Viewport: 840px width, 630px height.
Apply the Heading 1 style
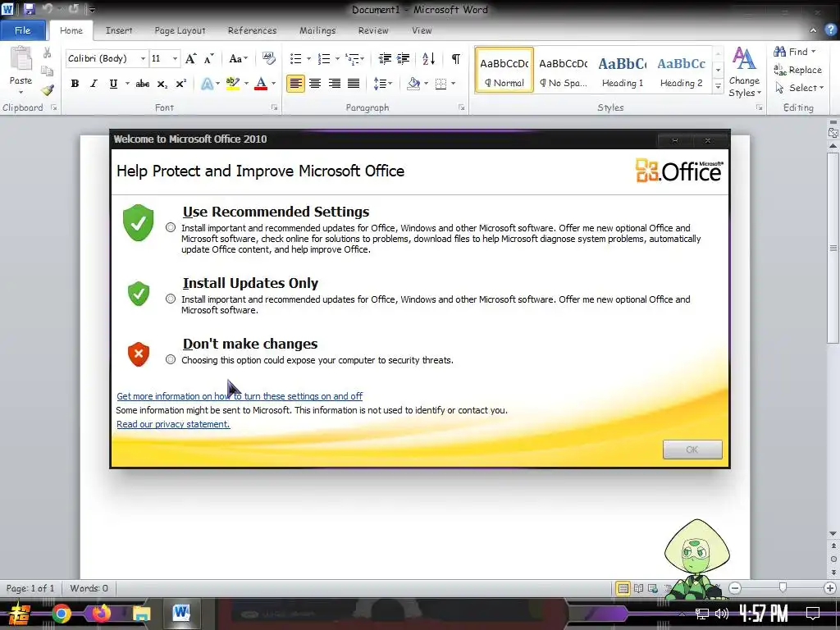[x=623, y=71]
